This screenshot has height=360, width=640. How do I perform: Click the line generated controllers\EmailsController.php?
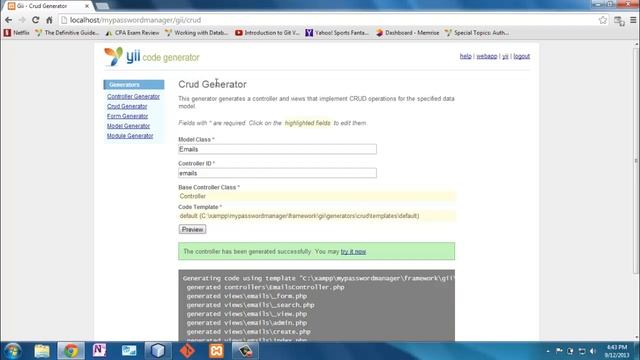tap(265, 287)
